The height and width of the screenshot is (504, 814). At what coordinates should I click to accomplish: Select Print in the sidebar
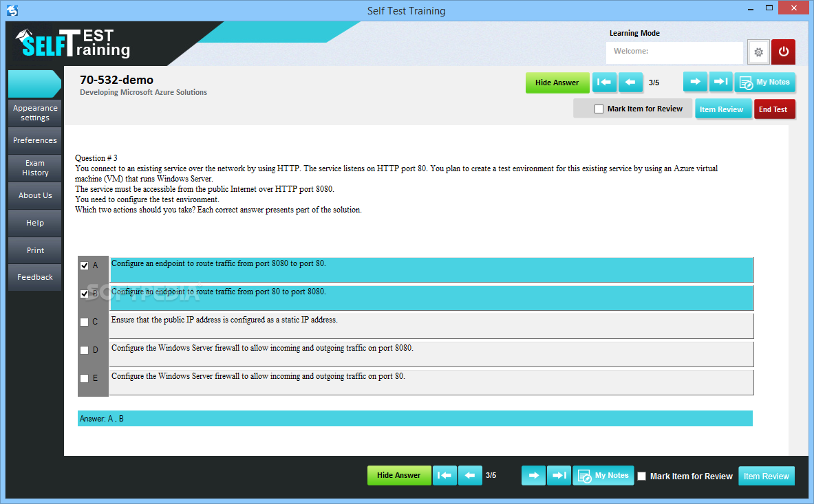(x=35, y=250)
